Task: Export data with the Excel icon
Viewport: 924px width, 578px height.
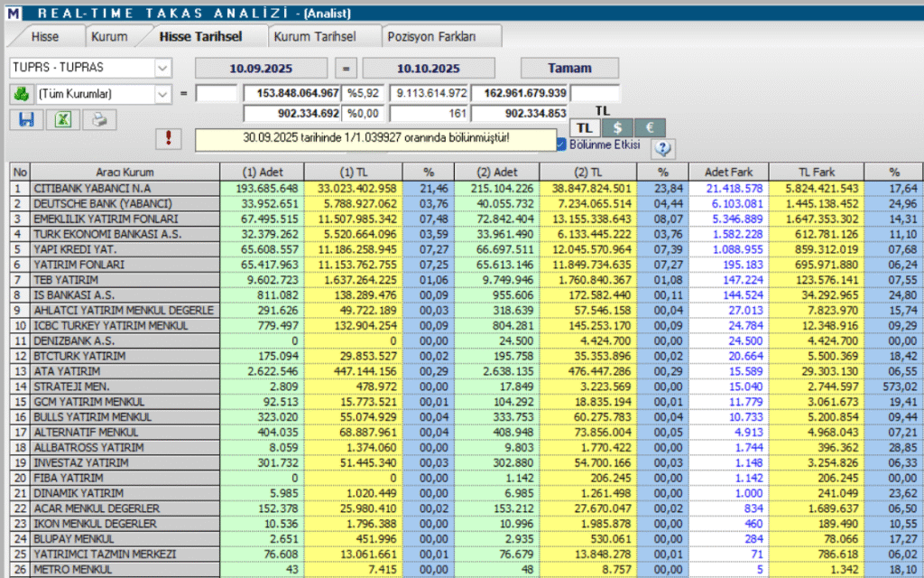Action: 63,120
